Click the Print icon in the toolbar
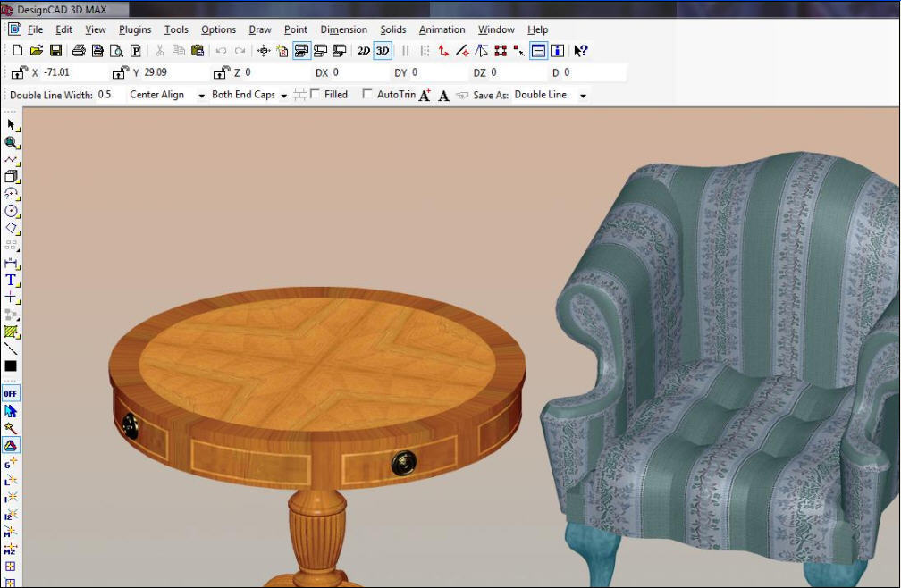The height and width of the screenshot is (588, 901). 79,50
